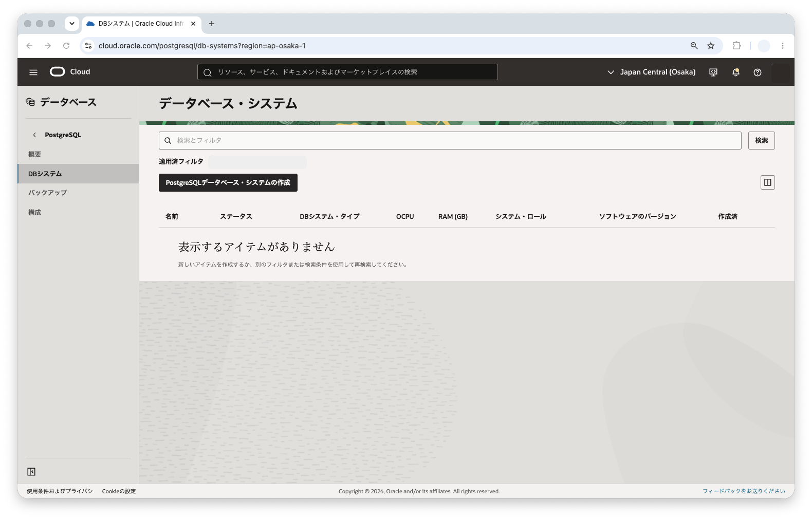Click the site information icon in the address bar
The image size is (812, 520).
88,46
